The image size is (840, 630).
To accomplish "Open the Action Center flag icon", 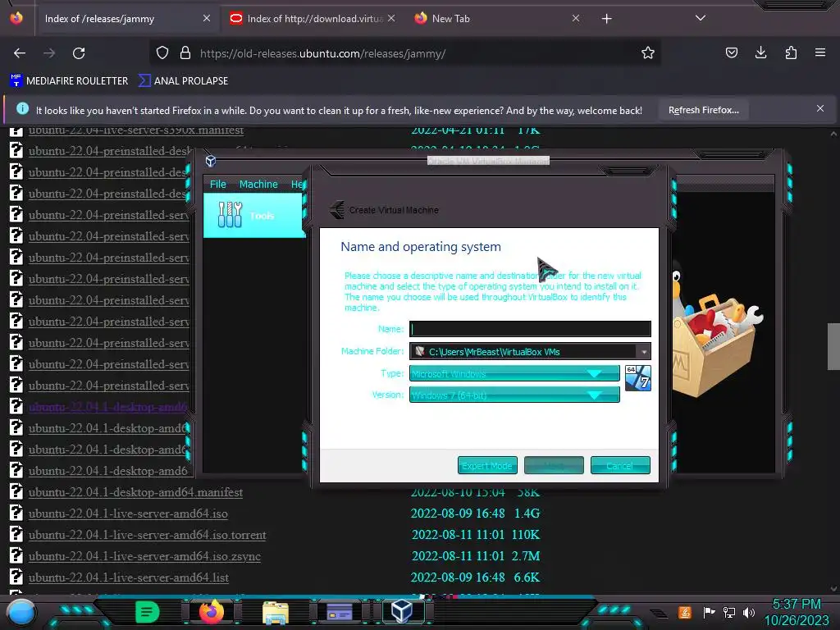I will coord(709,612).
